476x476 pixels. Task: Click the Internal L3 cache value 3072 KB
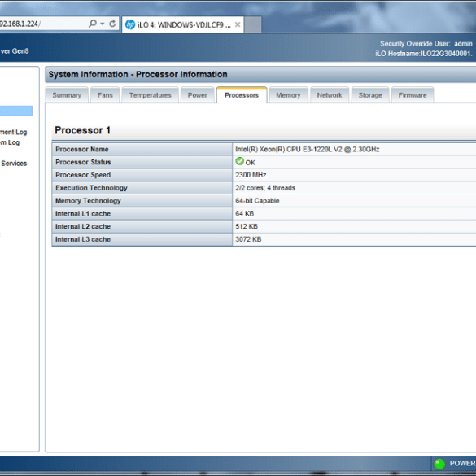click(x=248, y=239)
